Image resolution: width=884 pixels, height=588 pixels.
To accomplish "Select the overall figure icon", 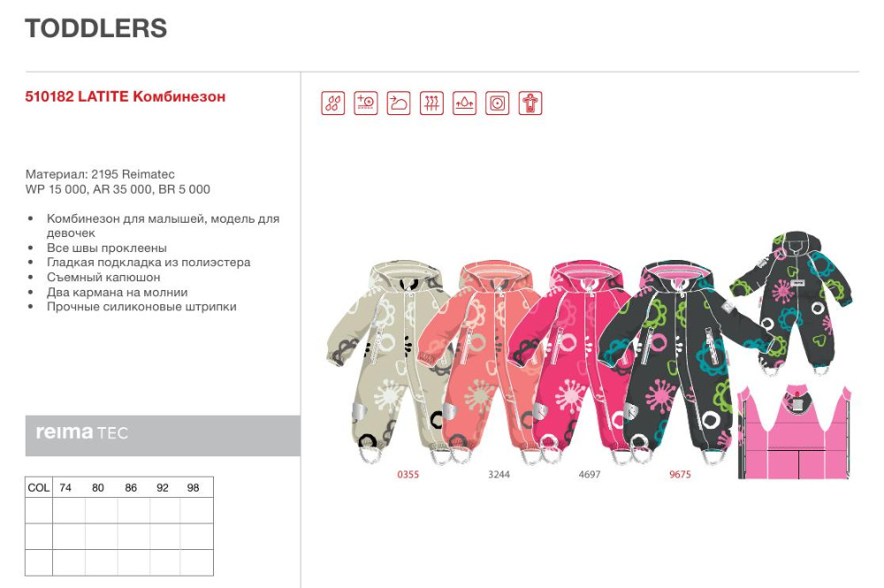I will tap(530, 103).
